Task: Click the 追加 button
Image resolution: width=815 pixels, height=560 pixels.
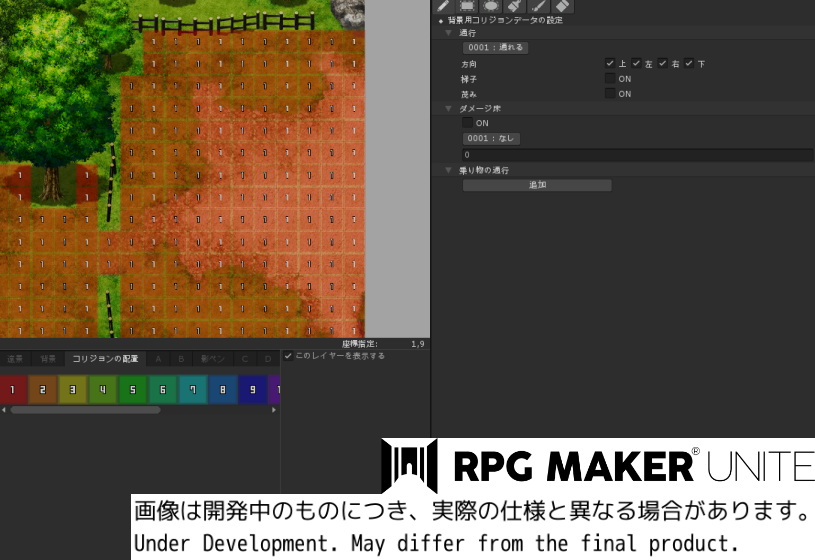Action: [x=537, y=185]
